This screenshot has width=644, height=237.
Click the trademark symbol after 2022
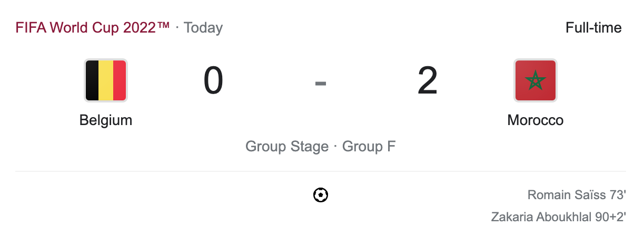point(162,26)
